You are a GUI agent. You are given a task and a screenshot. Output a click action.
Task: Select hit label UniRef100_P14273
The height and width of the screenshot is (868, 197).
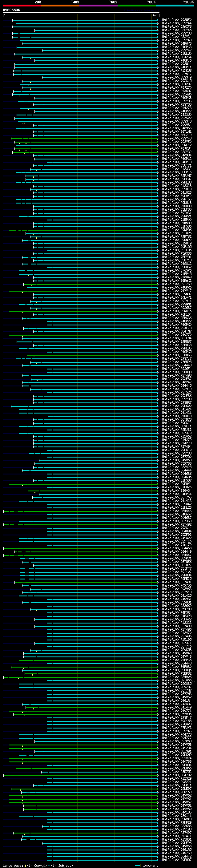point(177,108)
